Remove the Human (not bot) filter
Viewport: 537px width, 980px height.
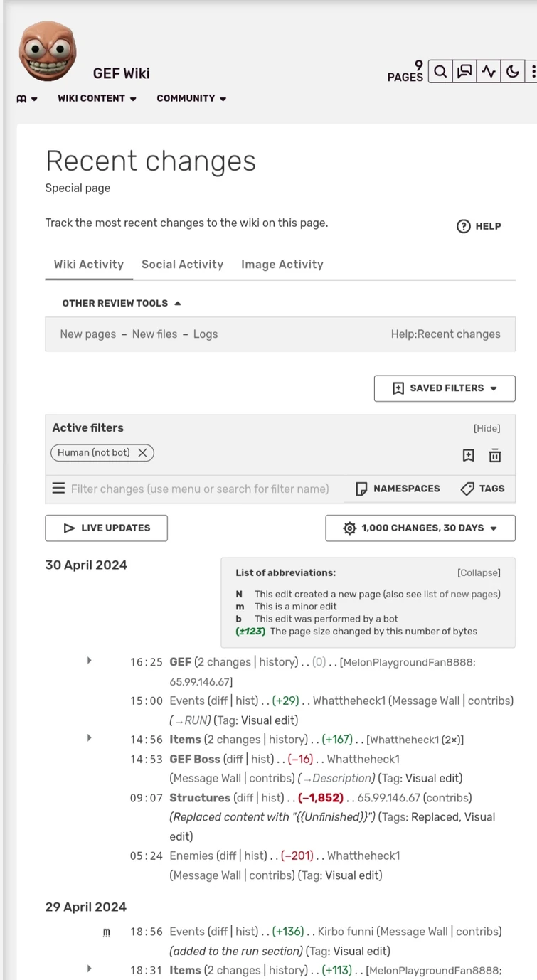click(142, 452)
